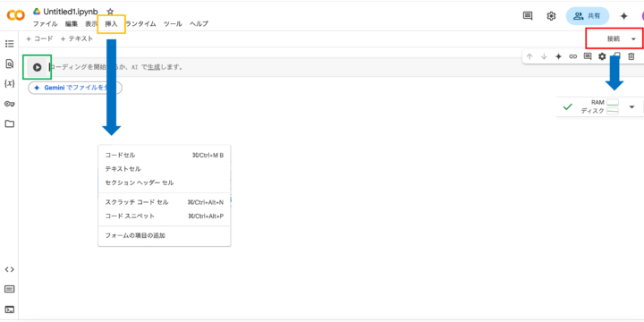644x322 pixels.
Task: Select フォームの項目の追加 menu entry
Action: tap(165, 236)
